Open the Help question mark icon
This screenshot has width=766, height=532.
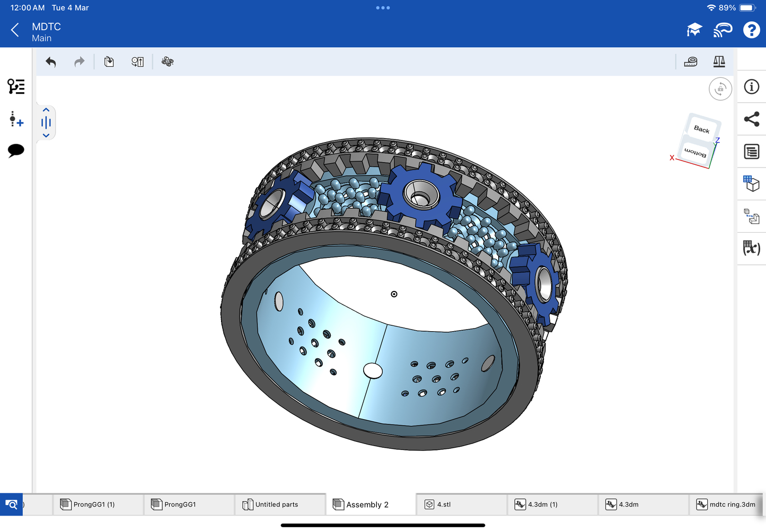(x=751, y=30)
